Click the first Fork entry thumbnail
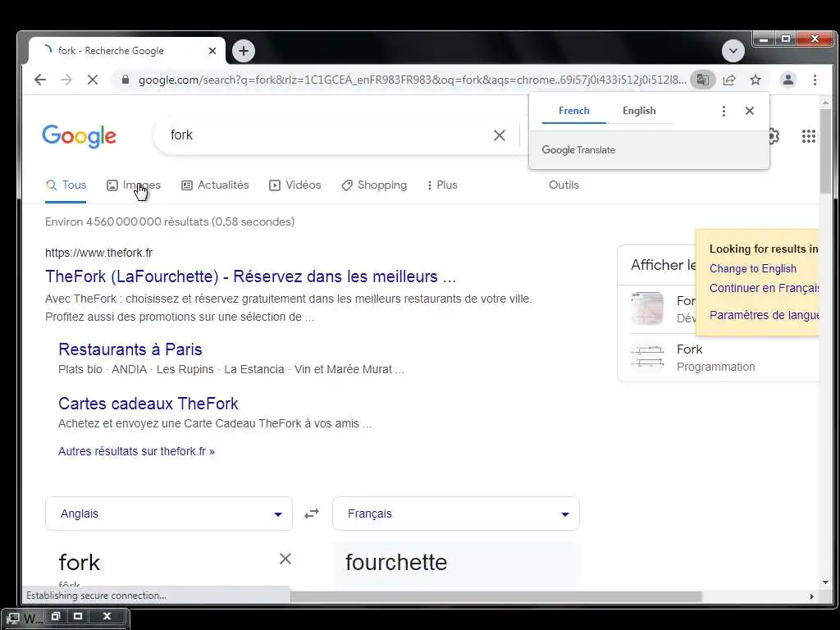The width and height of the screenshot is (840, 630). tap(647, 308)
